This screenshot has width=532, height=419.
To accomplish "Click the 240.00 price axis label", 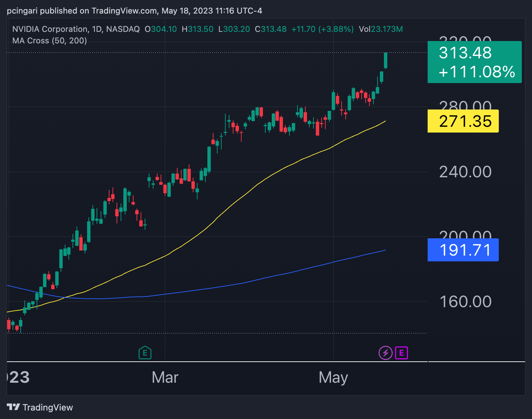I will click(465, 172).
